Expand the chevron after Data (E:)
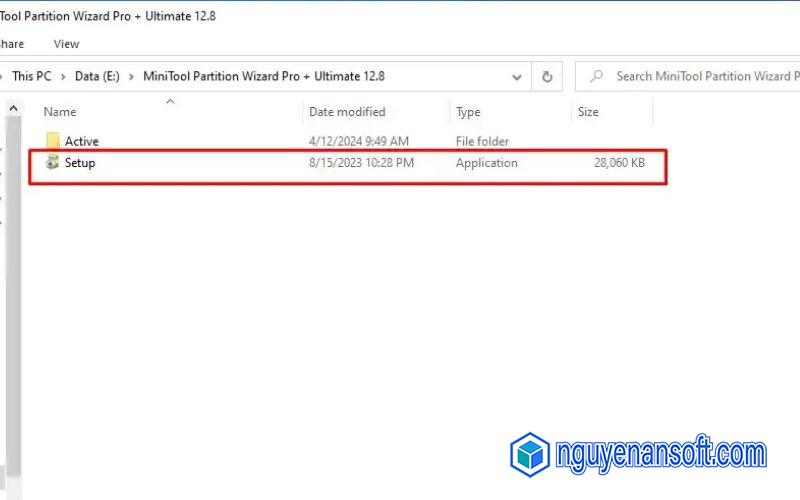The height and width of the screenshot is (500, 800). (x=131, y=77)
